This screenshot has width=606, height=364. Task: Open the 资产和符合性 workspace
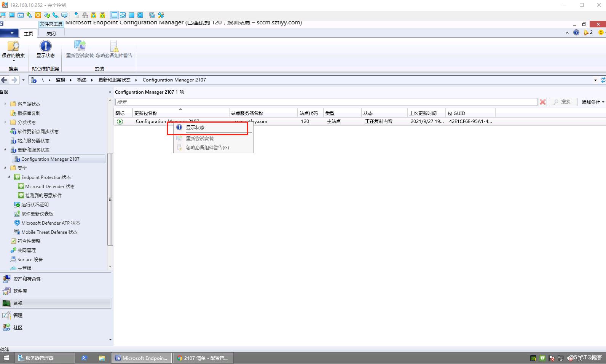click(x=56, y=279)
